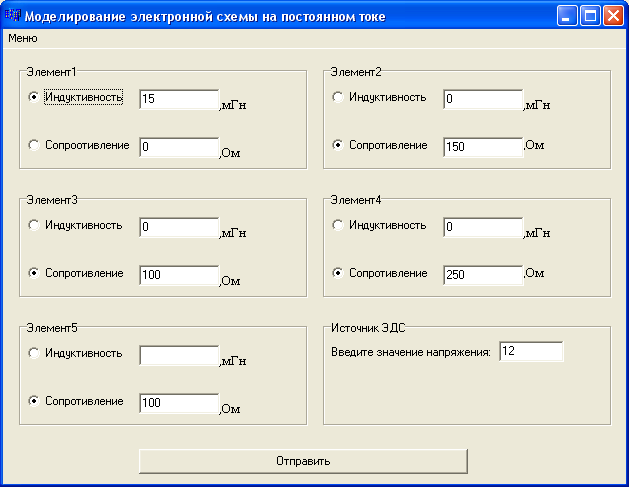
Task: Click the application icon in title bar
Action: pyautogui.click(x=12, y=16)
